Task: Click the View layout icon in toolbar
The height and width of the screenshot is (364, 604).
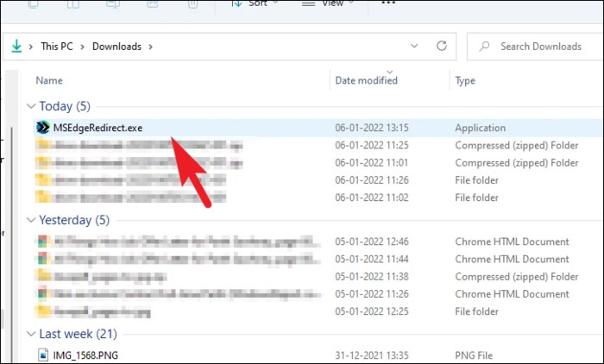Action: click(308, 3)
